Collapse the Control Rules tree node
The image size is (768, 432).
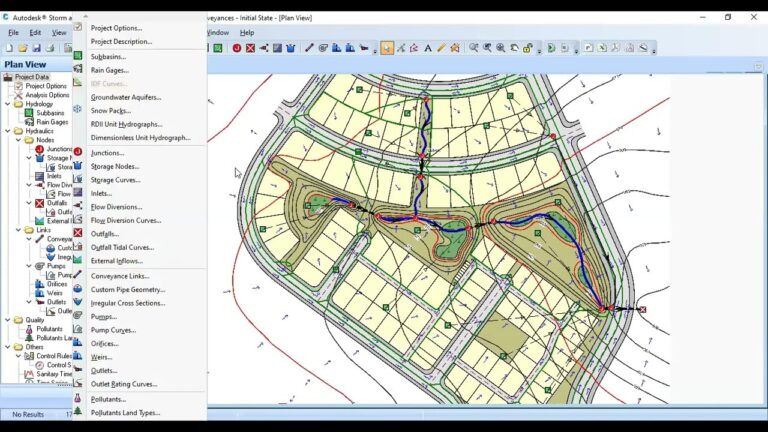pyautogui.click(x=19, y=356)
